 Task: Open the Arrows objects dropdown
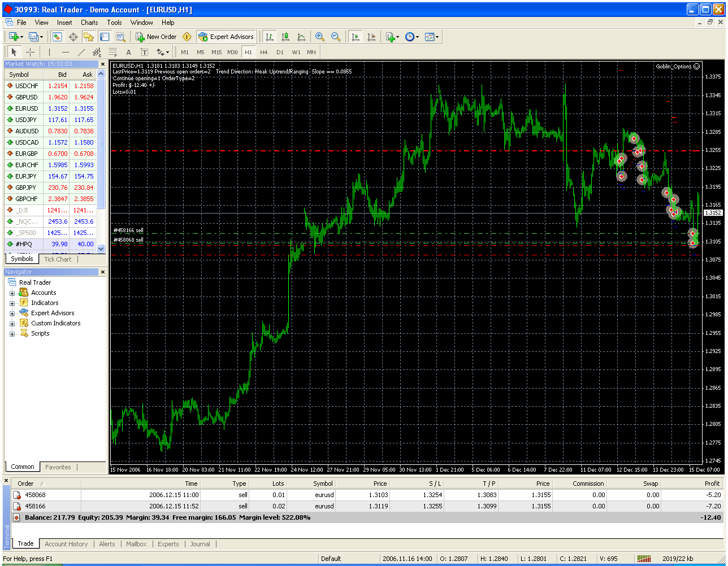tap(162, 52)
